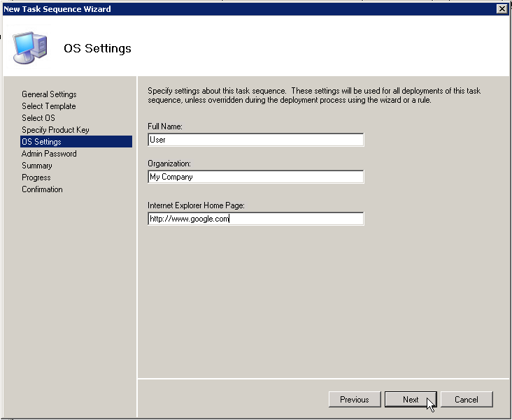Screen dimensions: 512x420
Task: Focus the Organization input box
Action: coord(255,178)
